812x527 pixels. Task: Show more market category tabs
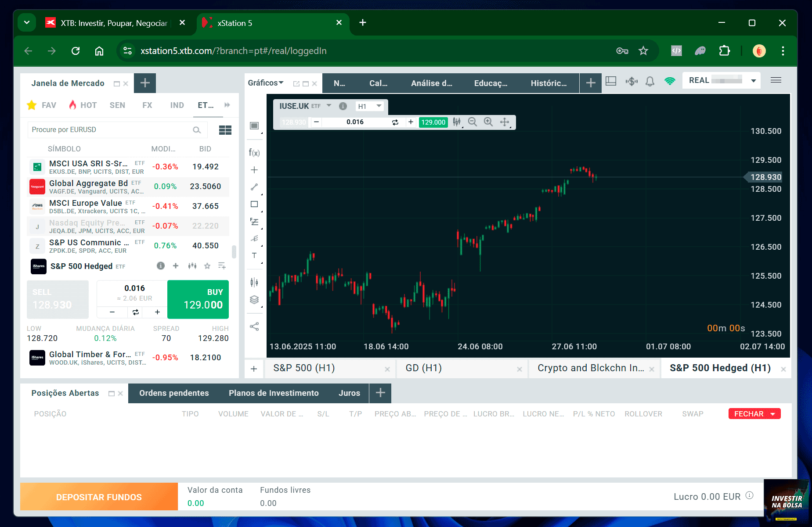click(227, 105)
